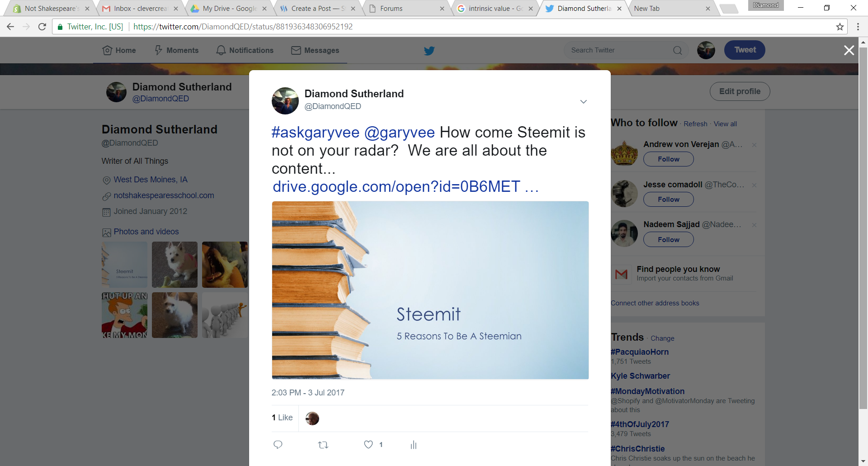Toggle the heart like icon on the tweet
Screen dimensions: 868x466
point(368,445)
